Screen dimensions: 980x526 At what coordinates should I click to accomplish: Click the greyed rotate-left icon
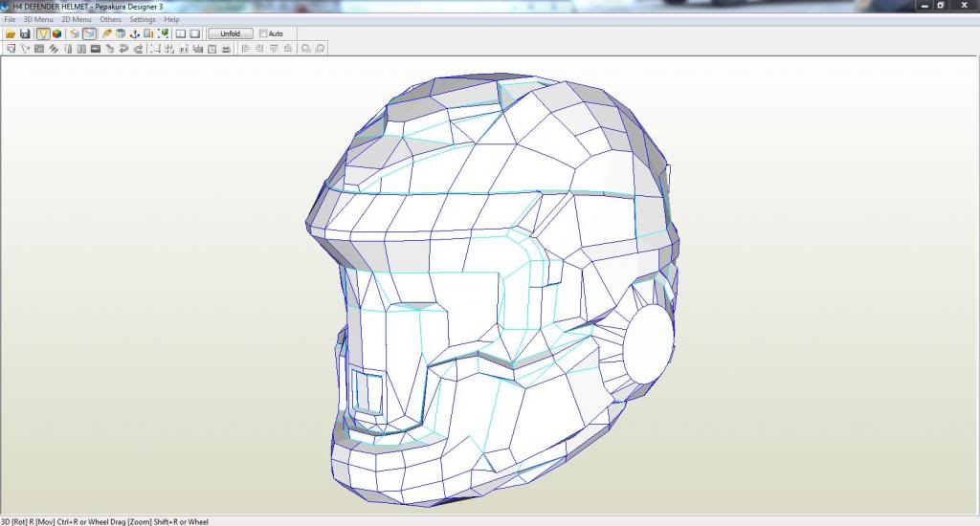point(305,49)
